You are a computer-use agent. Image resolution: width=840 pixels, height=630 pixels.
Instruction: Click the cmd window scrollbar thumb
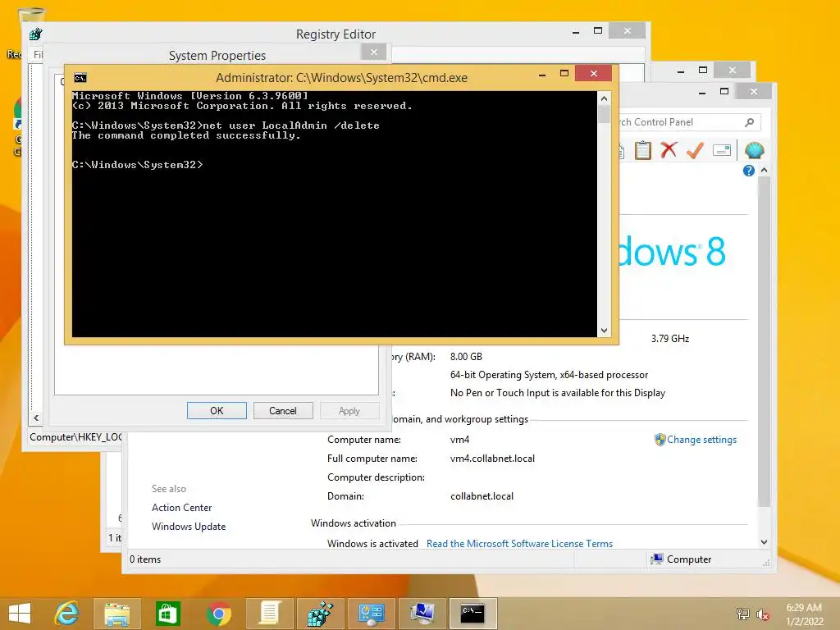[x=604, y=113]
